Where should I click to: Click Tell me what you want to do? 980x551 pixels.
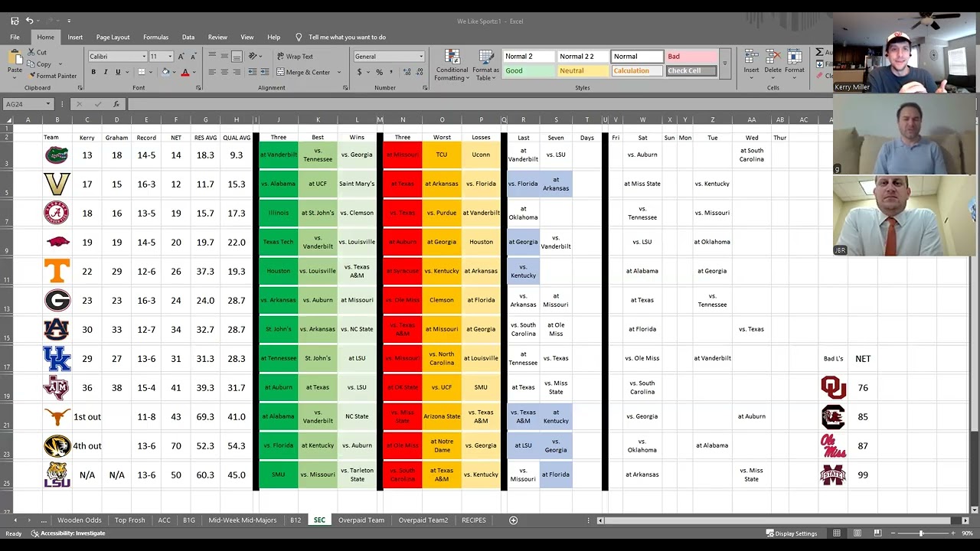pos(341,37)
